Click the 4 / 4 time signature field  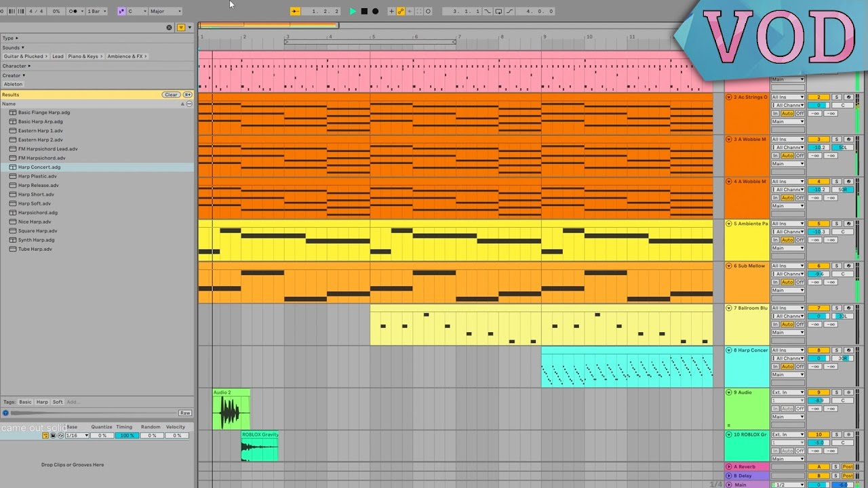37,12
